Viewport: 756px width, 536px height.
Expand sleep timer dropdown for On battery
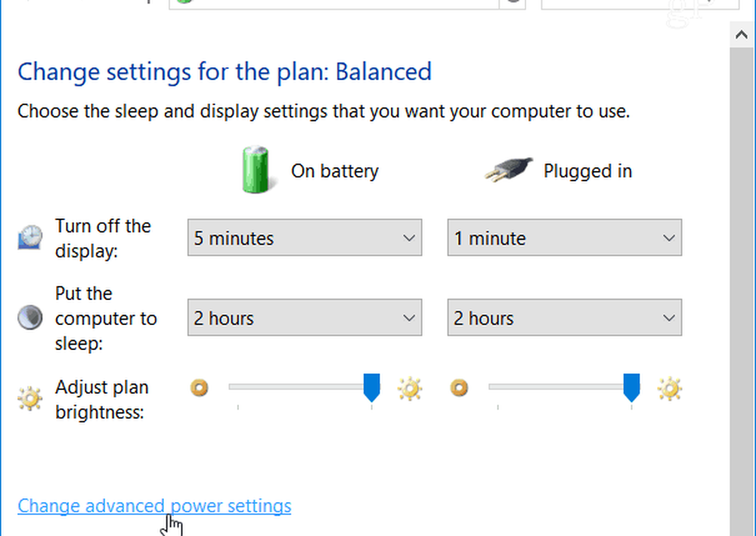click(x=304, y=318)
